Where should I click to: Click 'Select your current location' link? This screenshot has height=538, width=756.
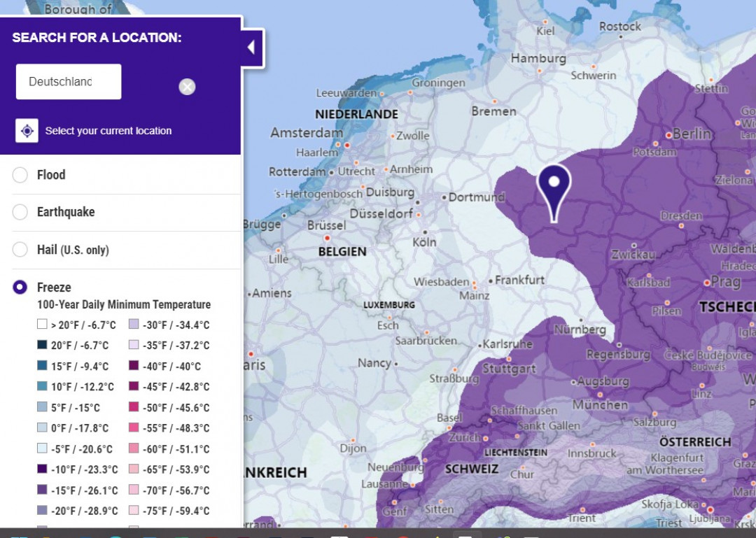pos(108,131)
